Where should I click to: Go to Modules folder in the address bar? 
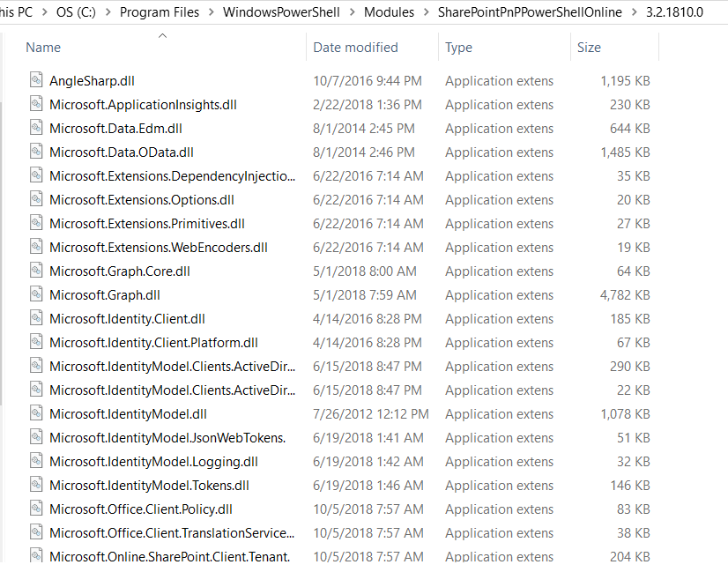click(389, 12)
